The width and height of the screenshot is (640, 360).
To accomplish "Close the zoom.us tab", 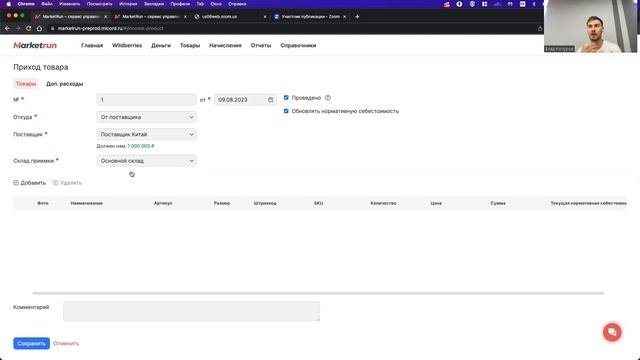I will (265, 17).
